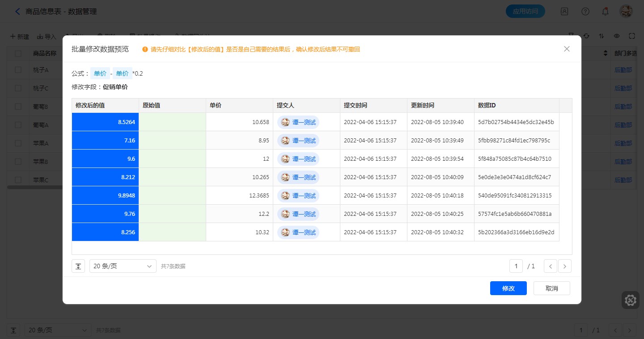Open the contacts icon in top bar
Image resolution: width=644 pixels, height=339 pixels.
click(564, 12)
